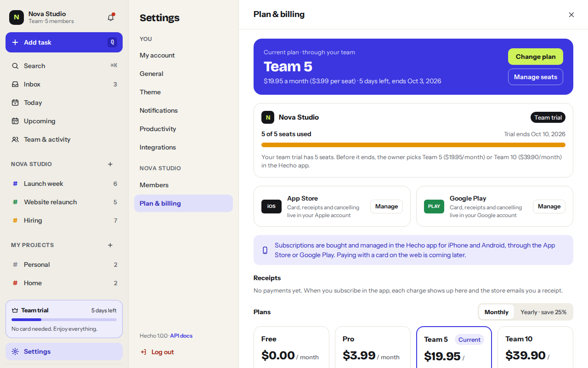Click the Team trial progress bar in sidebar
The image size is (588, 368).
pyautogui.click(x=64, y=320)
